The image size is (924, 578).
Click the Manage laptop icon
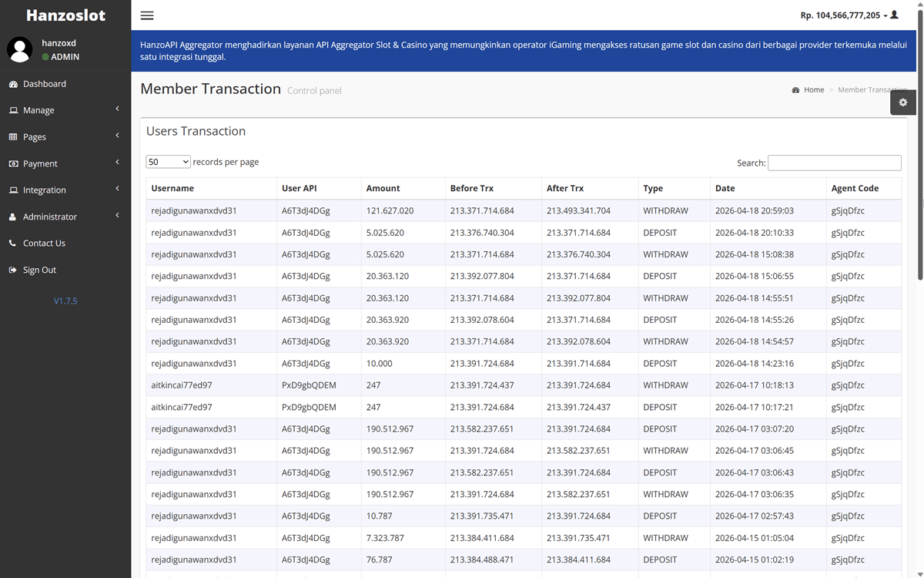click(x=13, y=110)
